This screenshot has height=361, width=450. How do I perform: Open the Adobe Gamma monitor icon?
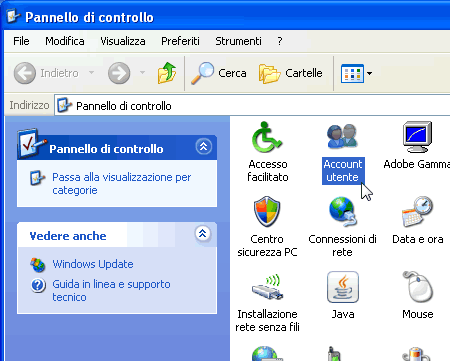417,137
